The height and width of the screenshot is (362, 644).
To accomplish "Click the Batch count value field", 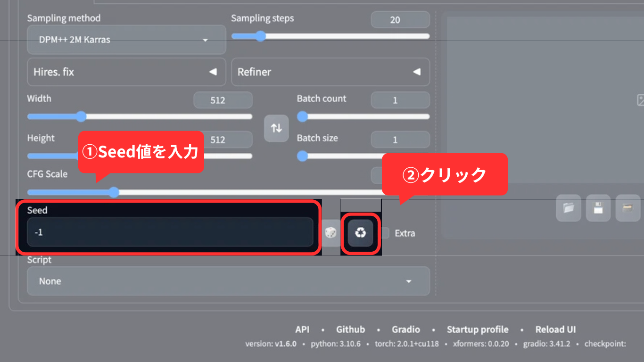I will [x=400, y=100].
